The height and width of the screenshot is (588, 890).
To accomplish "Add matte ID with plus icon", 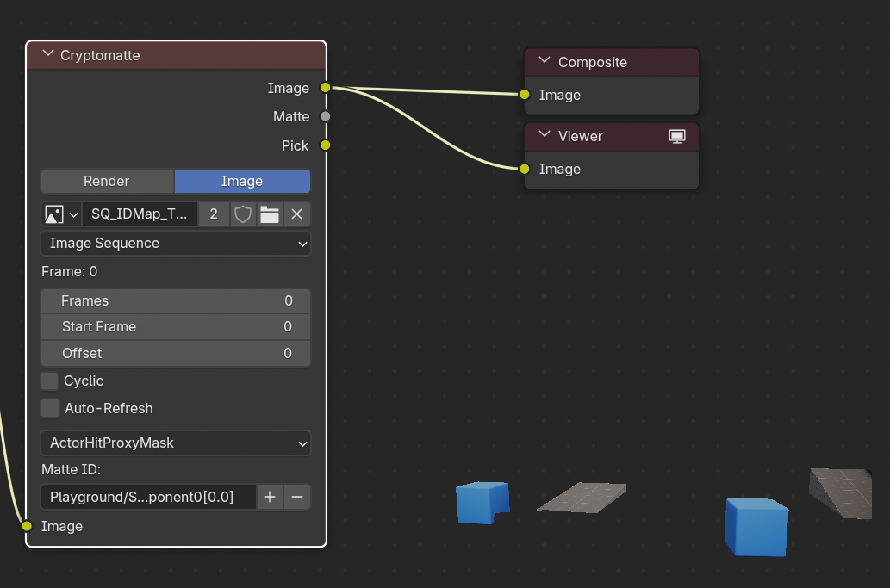I will point(270,497).
